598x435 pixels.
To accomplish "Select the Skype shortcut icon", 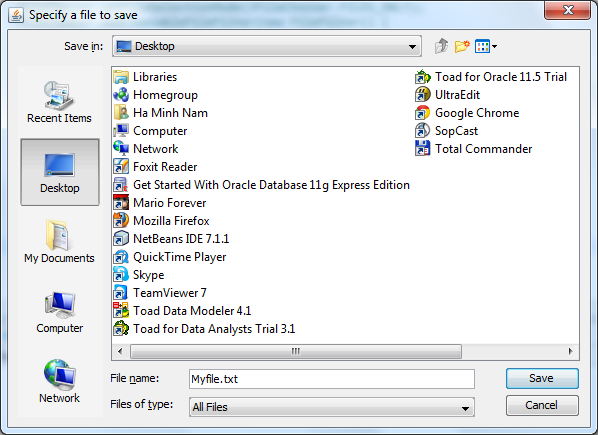I will (x=121, y=274).
